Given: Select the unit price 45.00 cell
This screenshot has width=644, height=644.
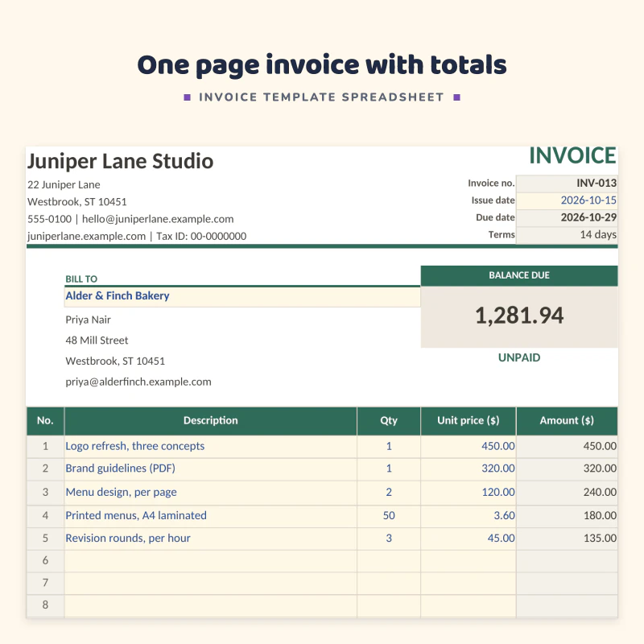Looking at the screenshot, I should pos(469,539).
